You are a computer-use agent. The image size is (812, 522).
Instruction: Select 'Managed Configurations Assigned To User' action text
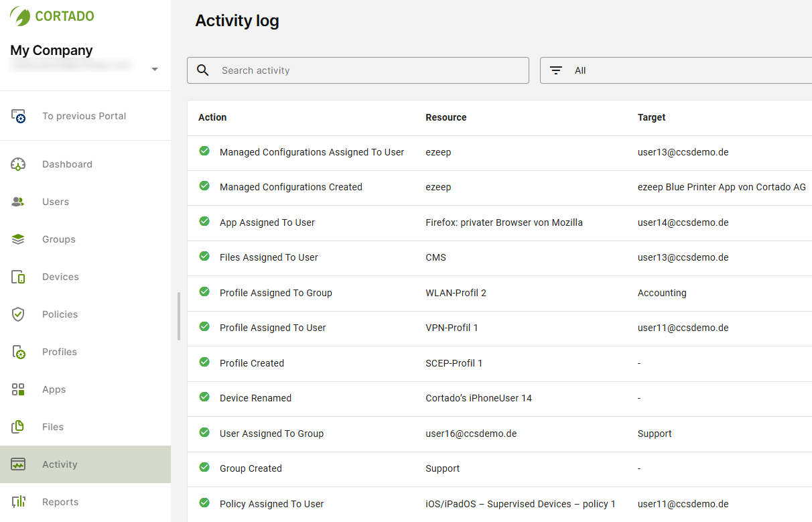pos(312,152)
